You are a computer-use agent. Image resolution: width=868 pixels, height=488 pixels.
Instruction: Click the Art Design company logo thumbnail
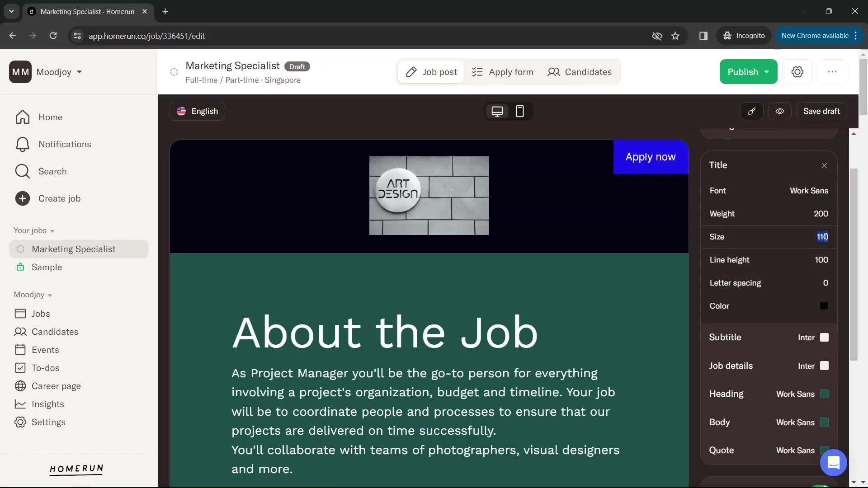pyautogui.click(x=429, y=195)
